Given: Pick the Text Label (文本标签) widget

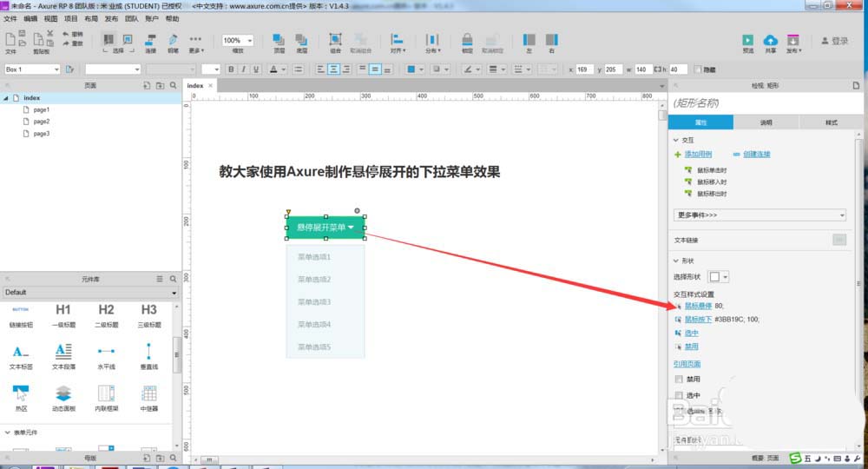Looking at the screenshot, I should 21,352.
